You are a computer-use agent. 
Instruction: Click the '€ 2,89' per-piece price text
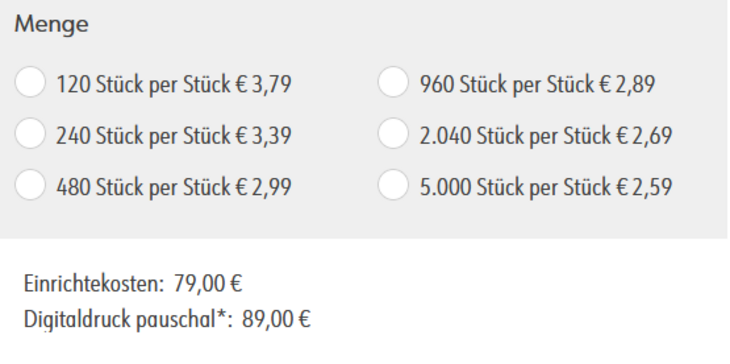coord(628,85)
